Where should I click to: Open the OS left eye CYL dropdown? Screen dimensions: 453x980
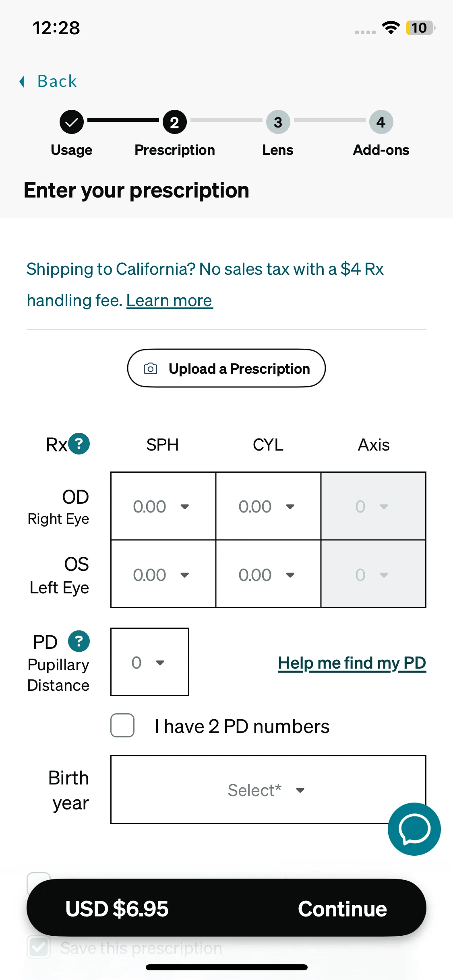(x=268, y=574)
